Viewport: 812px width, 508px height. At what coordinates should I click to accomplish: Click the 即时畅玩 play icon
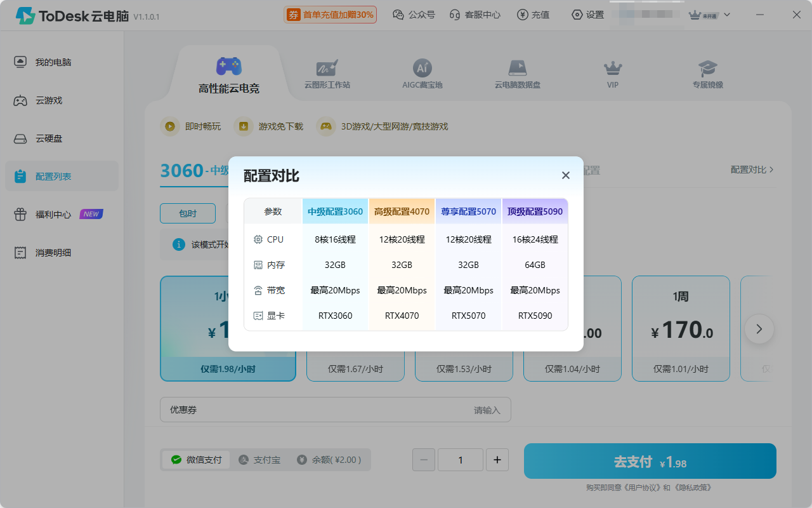(170, 126)
